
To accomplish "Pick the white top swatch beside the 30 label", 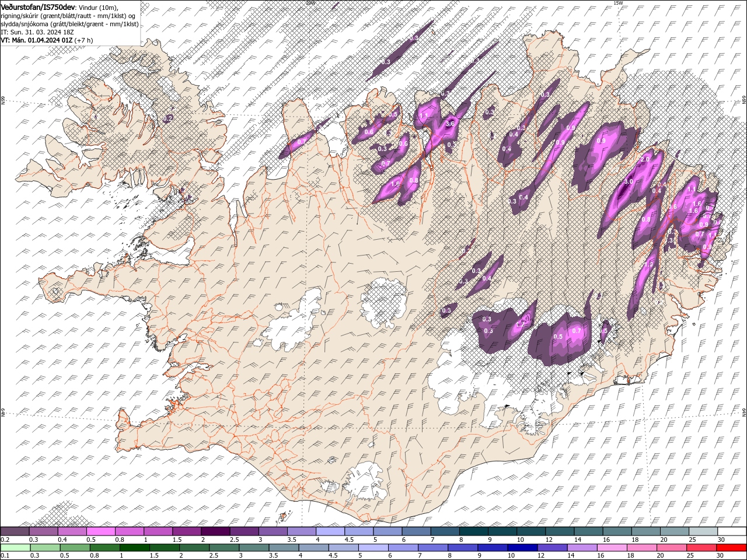I will (x=732, y=531).
